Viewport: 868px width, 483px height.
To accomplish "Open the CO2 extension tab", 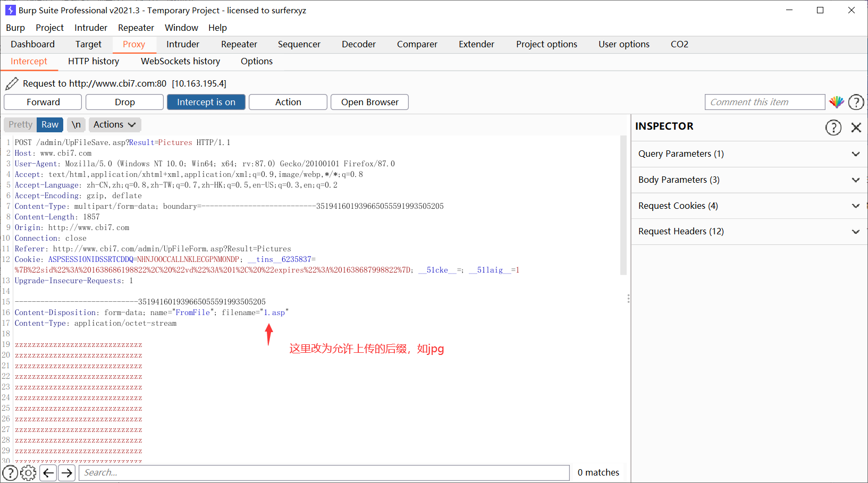I will coord(679,44).
